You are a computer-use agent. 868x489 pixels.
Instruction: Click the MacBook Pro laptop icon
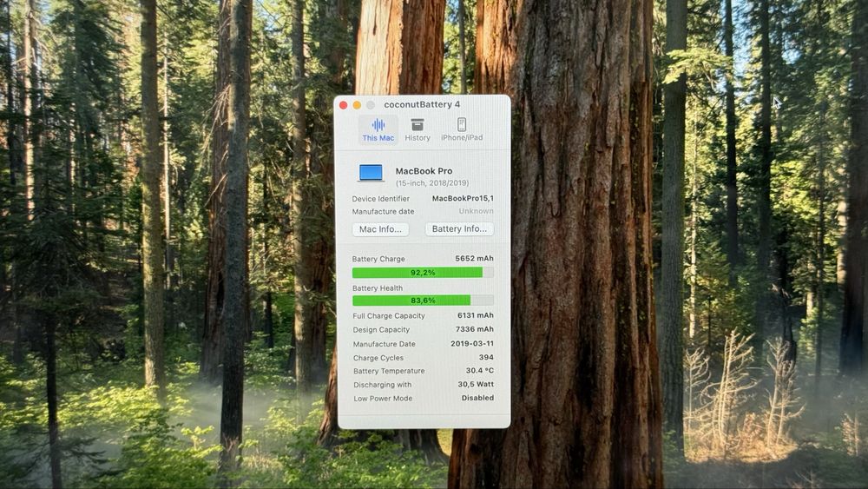tap(371, 174)
